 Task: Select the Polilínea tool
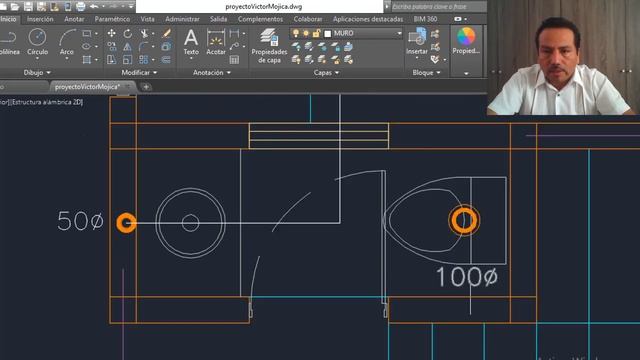tap(9, 41)
